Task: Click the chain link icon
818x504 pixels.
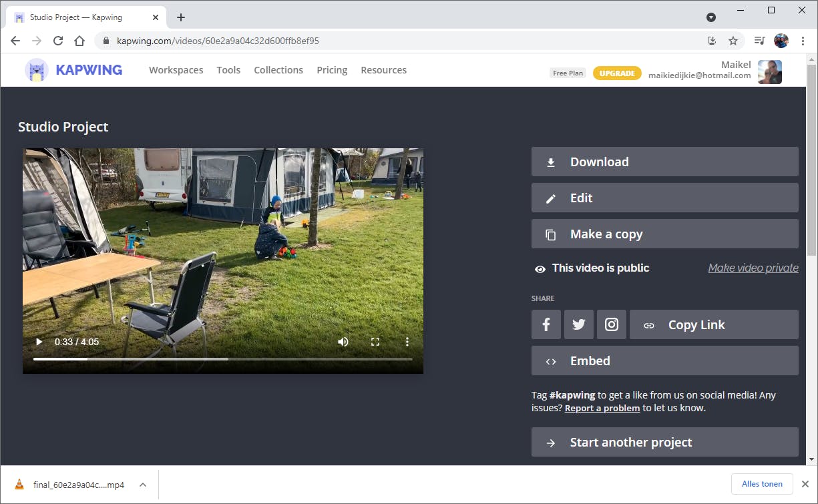Action: (649, 326)
